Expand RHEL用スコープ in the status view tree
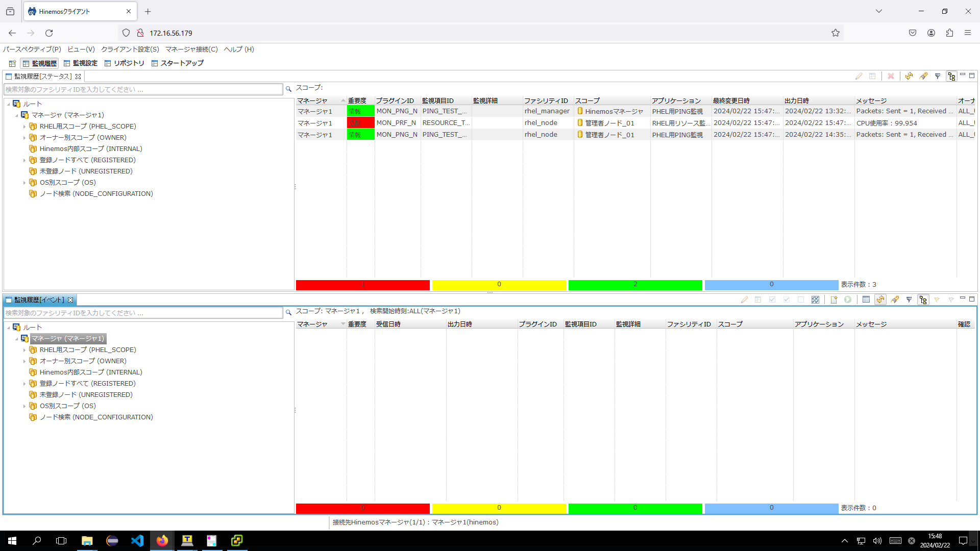 24,127
